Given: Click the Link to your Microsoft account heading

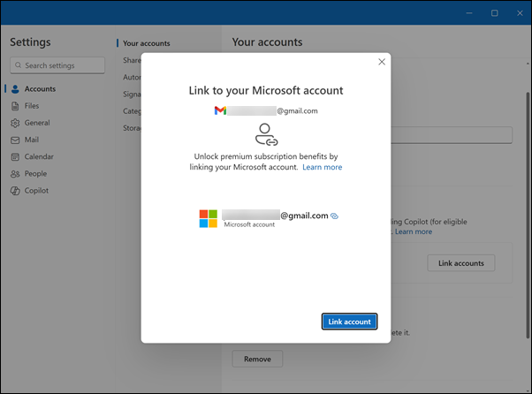Looking at the screenshot, I should click(x=266, y=90).
